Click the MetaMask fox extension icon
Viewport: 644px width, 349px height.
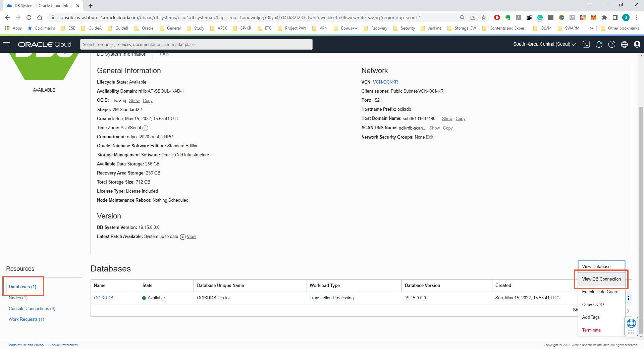594,17
